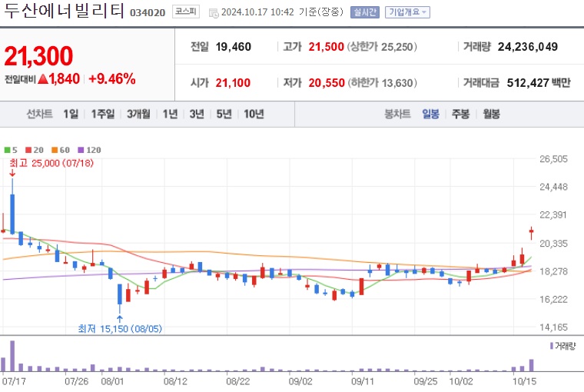
Task: Click the purple 거래량 legend marker
Action: 552,346
